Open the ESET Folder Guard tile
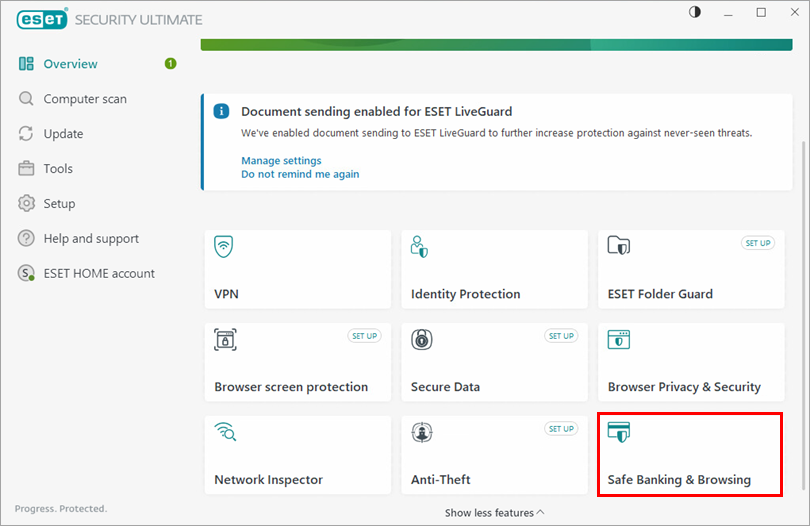 [x=691, y=269]
